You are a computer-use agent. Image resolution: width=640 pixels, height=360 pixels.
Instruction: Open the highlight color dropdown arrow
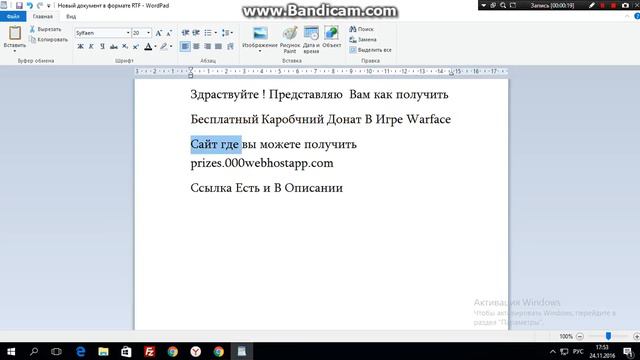click(x=171, y=47)
